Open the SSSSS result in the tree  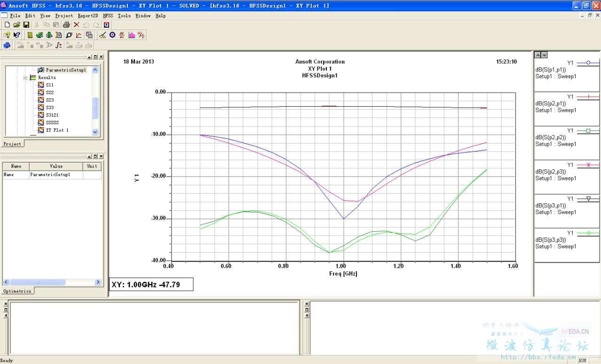coord(52,123)
